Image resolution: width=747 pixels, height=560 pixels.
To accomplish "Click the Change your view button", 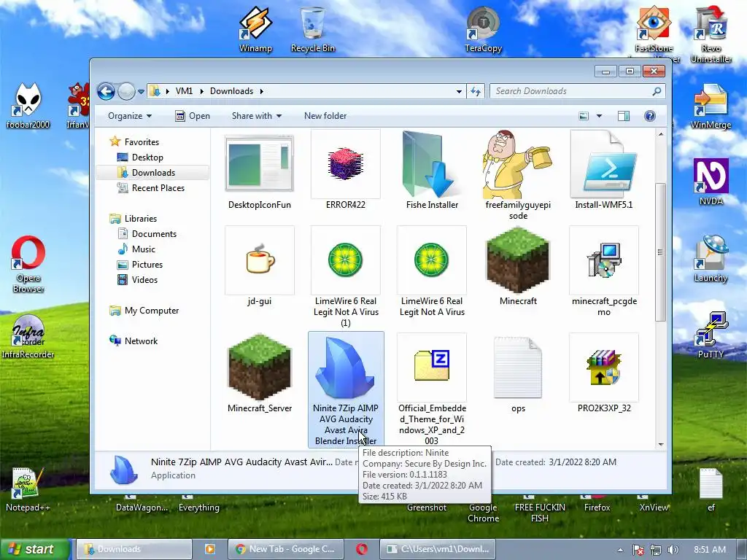I will [x=584, y=116].
